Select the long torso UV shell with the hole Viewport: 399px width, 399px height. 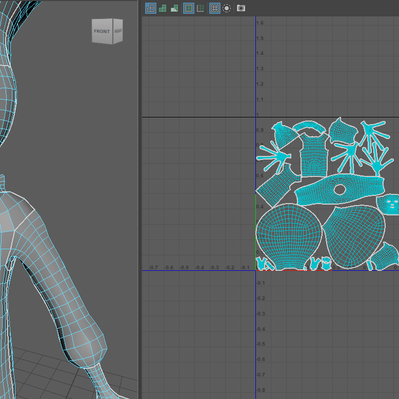pyautogui.click(x=339, y=190)
